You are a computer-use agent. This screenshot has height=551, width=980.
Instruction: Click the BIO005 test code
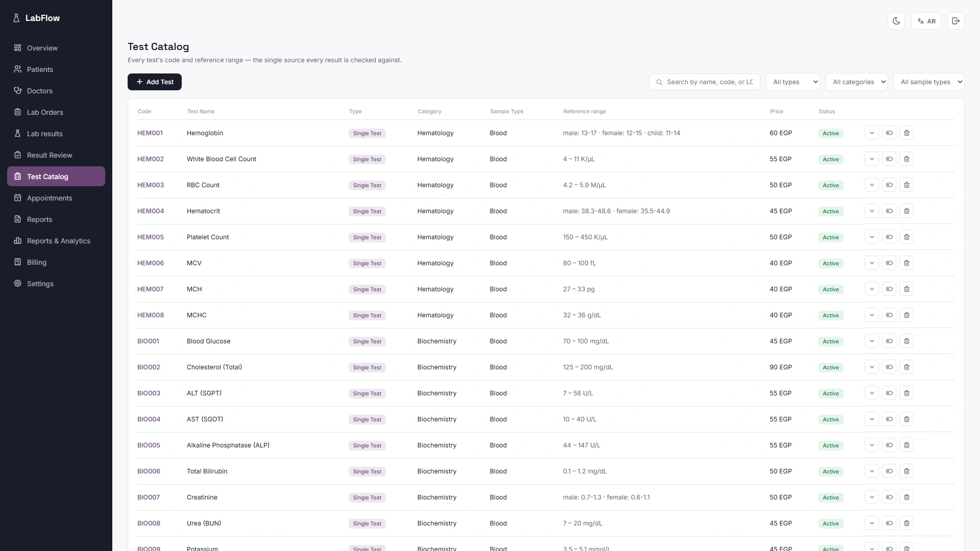[149, 445]
